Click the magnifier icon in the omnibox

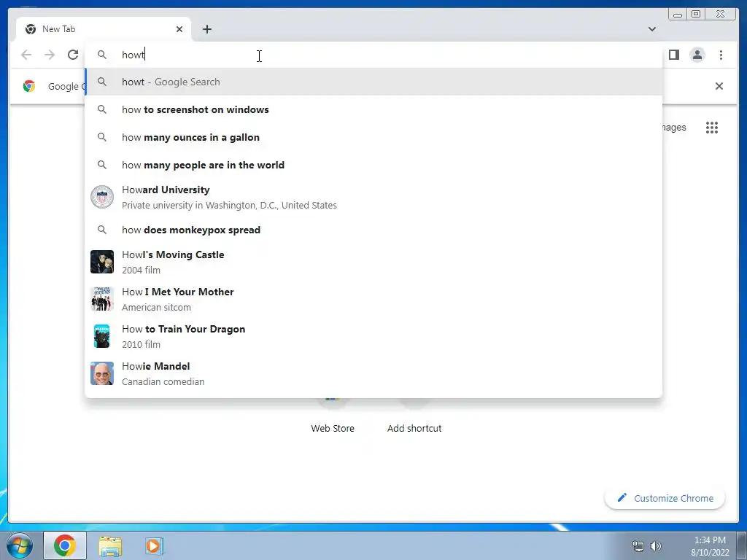click(x=102, y=55)
